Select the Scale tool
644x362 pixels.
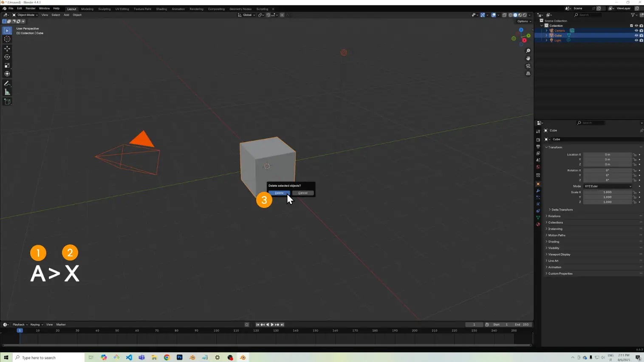[x=7, y=65]
